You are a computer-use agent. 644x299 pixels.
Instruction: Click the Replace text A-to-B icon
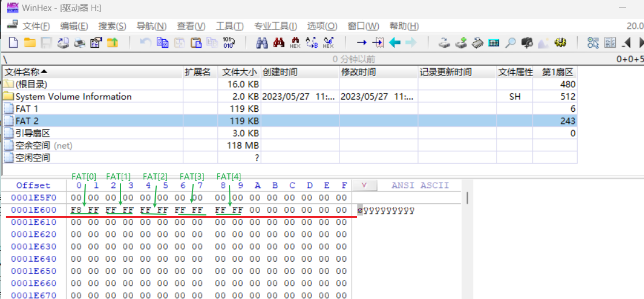tap(312, 43)
